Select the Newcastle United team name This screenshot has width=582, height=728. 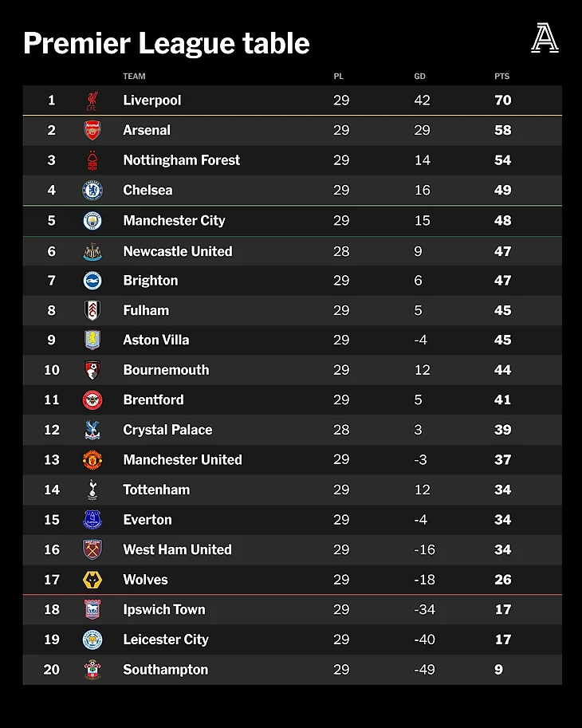[x=178, y=251]
